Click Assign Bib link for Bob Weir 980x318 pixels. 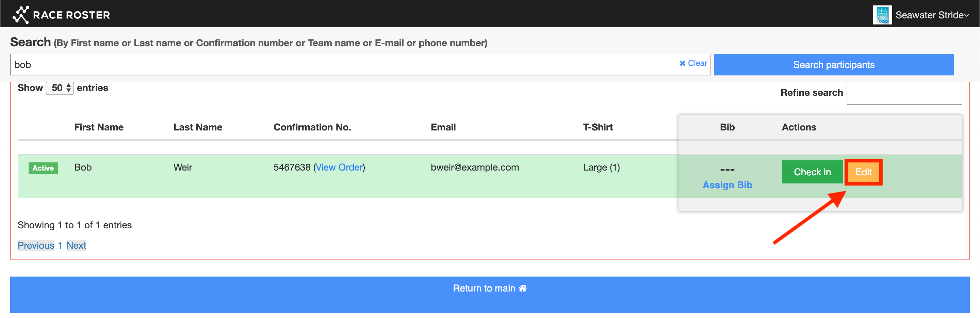click(x=727, y=185)
